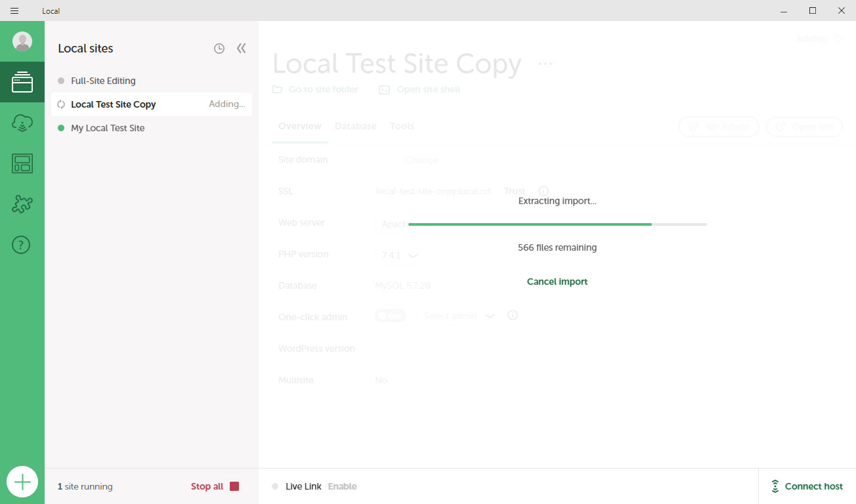
Task: Select the Local Test Site Copy site
Action: pos(152,104)
